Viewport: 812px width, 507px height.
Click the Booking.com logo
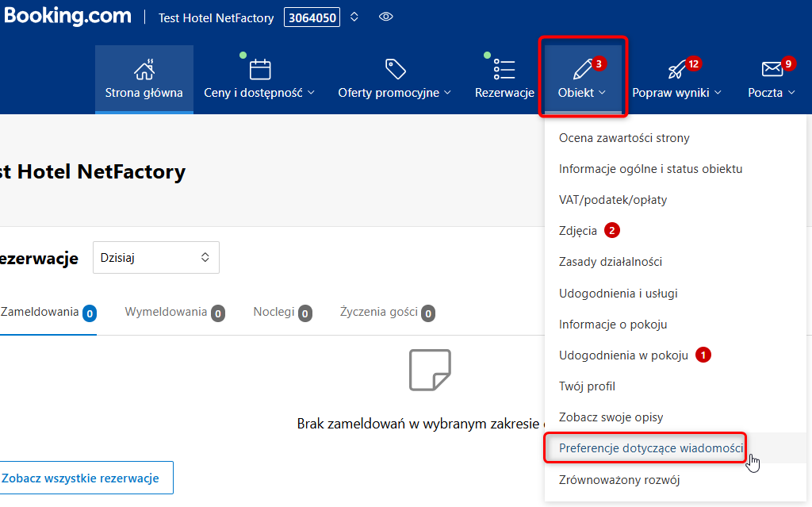(x=67, y=16)
